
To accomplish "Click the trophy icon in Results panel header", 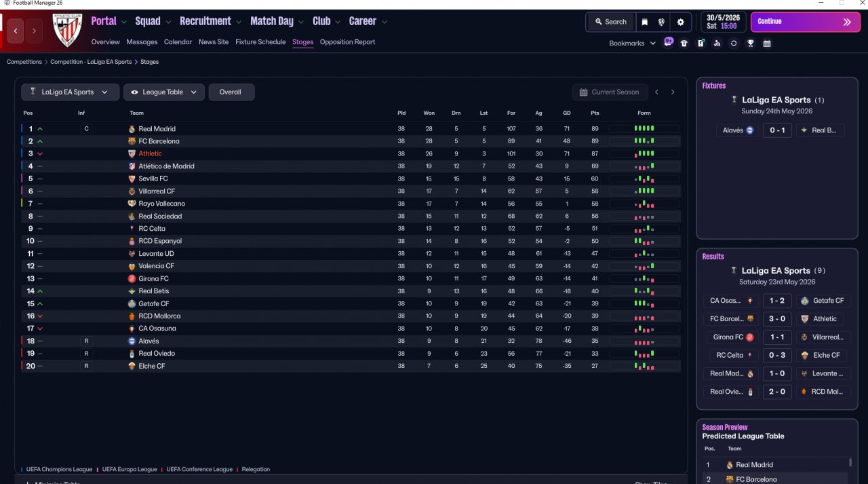I will tap(734, 270).
